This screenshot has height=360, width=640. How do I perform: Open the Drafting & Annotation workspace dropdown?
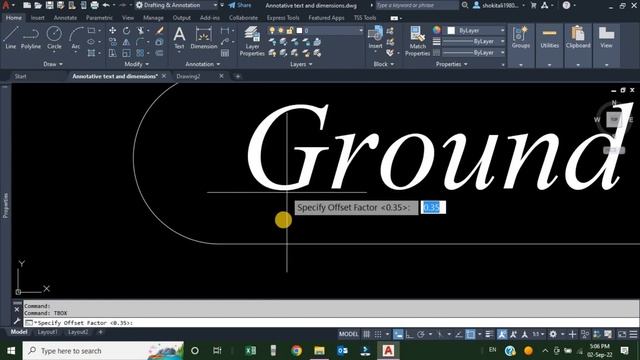coord(177,5)
